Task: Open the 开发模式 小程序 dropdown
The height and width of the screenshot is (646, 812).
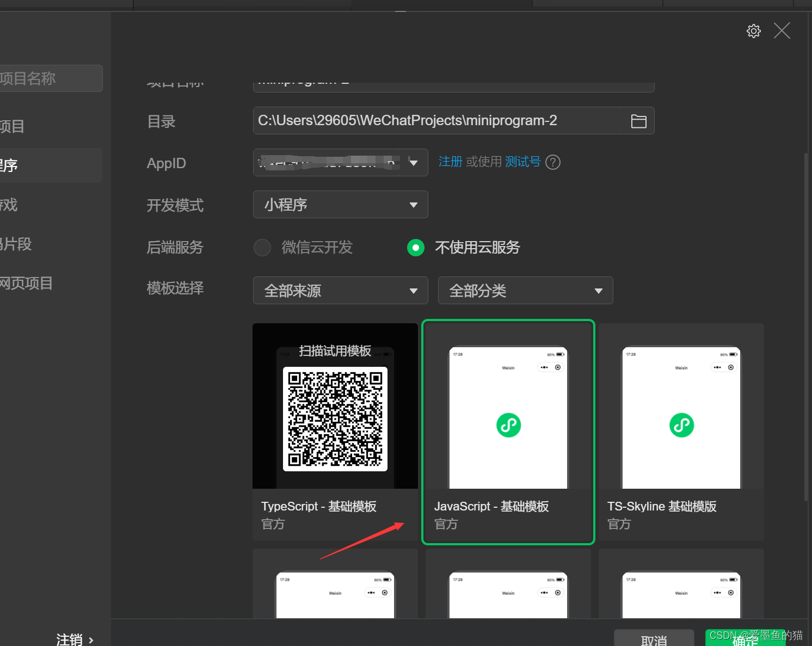Action: tap(341, 205)
